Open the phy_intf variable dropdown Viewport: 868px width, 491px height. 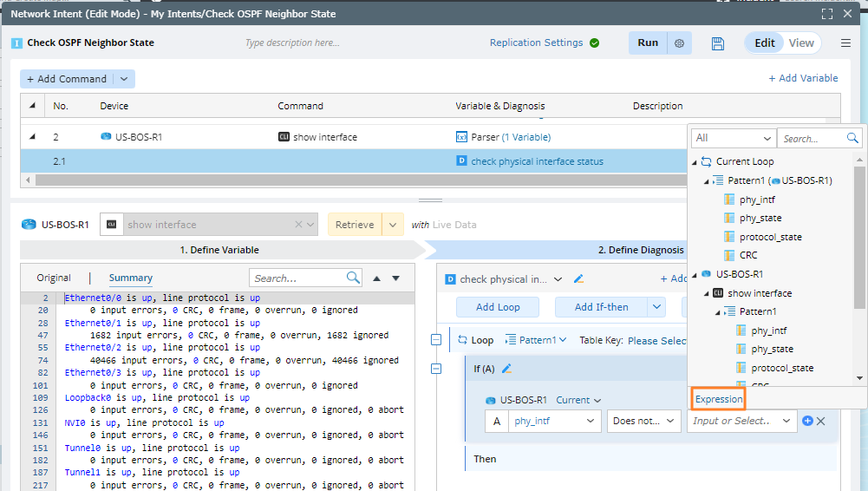point(553,421)
